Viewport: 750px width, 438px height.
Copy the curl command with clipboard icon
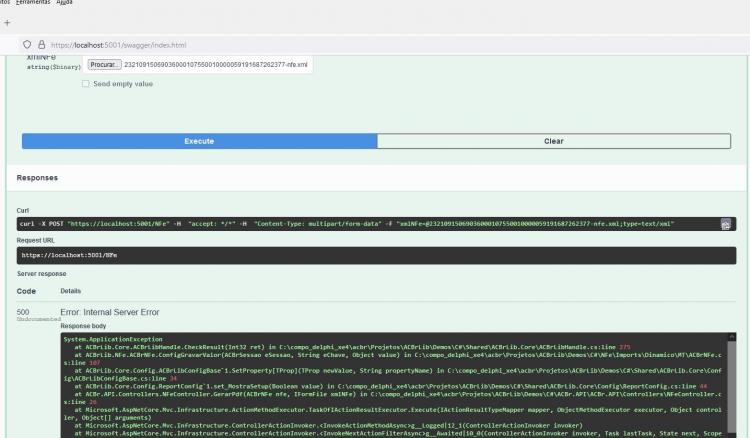click(726, 224)
